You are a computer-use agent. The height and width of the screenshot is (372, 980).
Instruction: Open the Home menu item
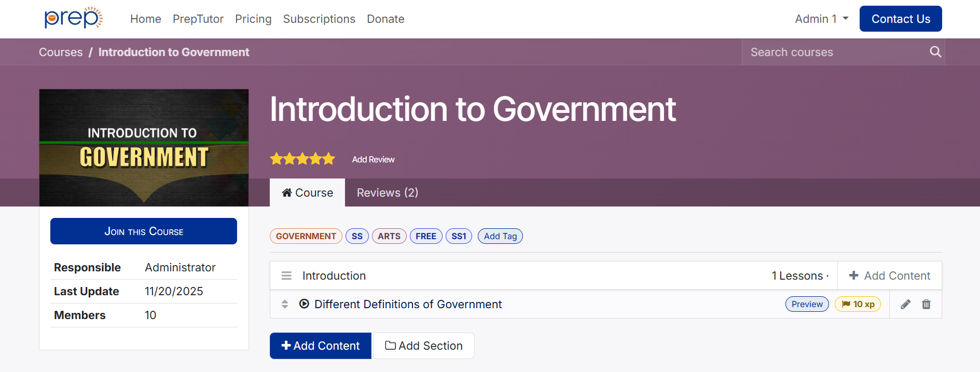(x=146, y=19)
